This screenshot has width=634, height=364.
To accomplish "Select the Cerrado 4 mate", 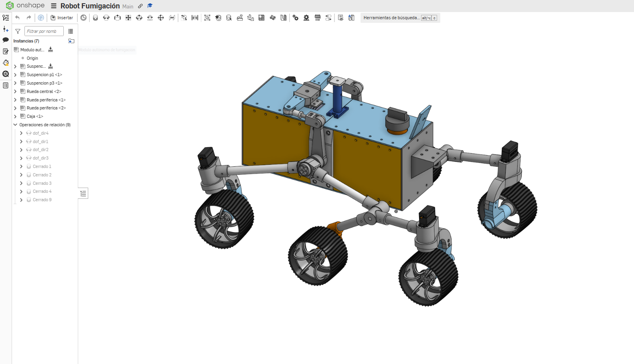I will (42, 191).
